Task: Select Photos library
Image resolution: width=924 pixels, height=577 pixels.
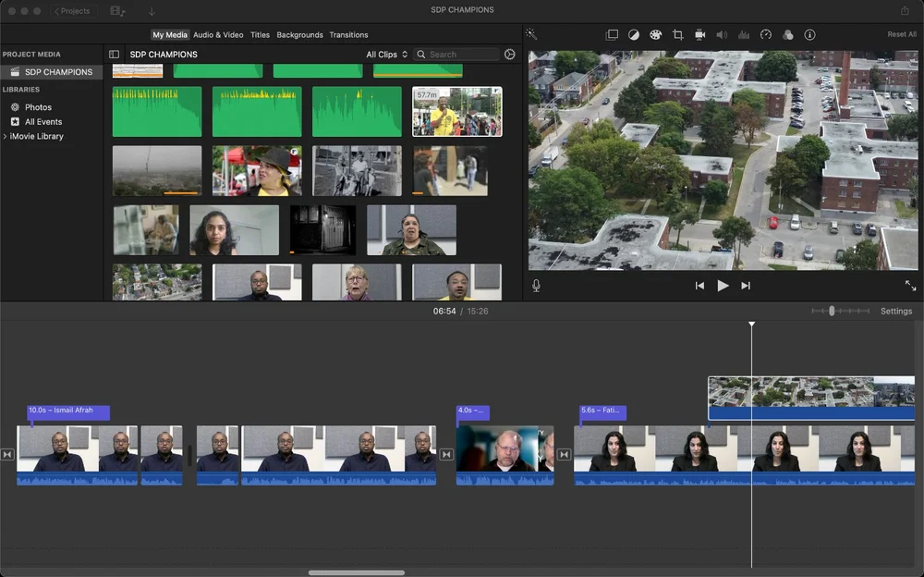Action: click(38, 106)
